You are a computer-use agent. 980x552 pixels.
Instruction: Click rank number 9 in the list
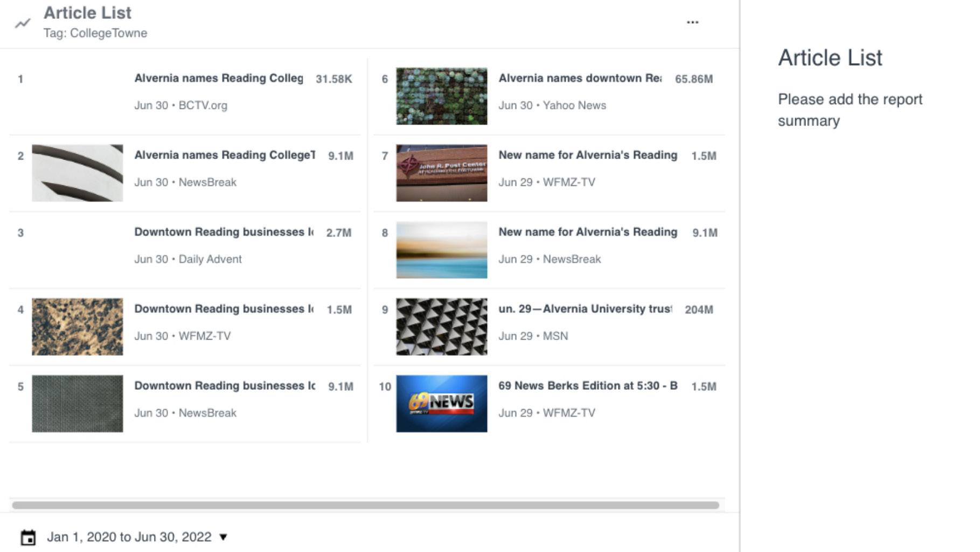pos(385,310)
